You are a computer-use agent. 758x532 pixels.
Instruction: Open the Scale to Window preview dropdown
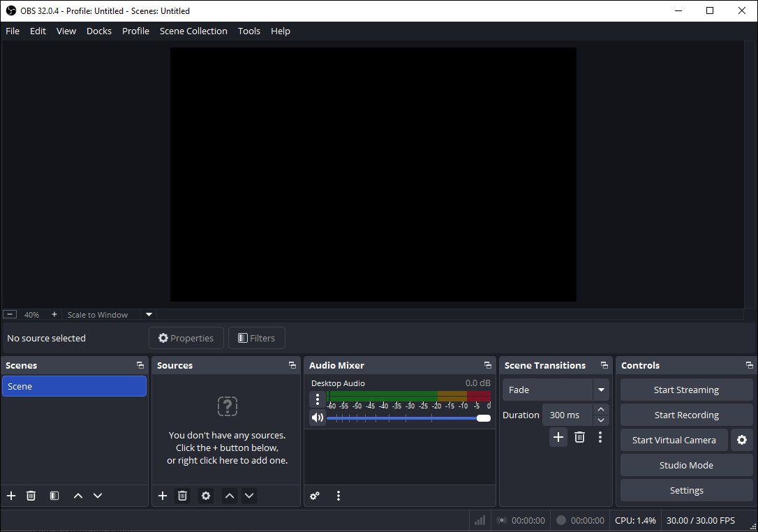click(149, 314)
